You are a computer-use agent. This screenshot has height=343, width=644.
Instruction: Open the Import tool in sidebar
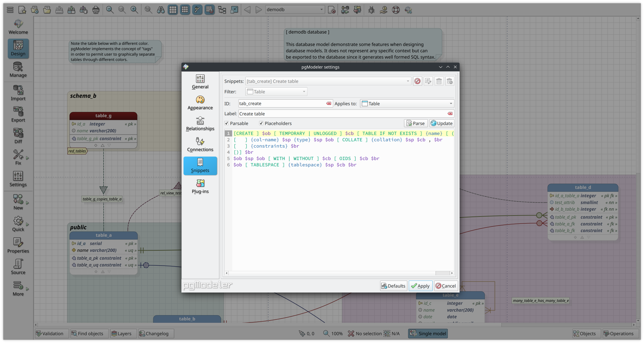[x=18, y=93]
